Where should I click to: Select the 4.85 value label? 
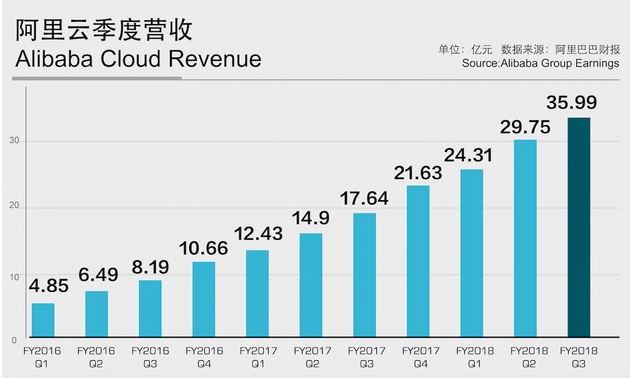tap(49, 286)
